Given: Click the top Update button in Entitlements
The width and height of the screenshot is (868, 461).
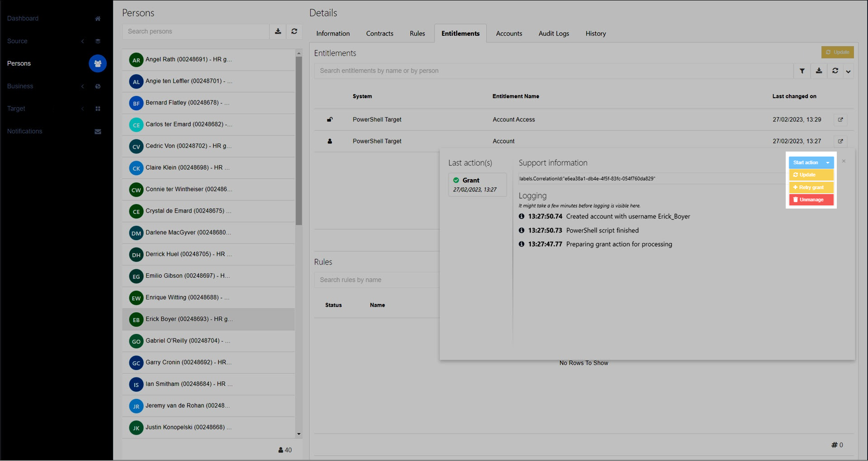Looking at the screenshot, I should 837,52.
